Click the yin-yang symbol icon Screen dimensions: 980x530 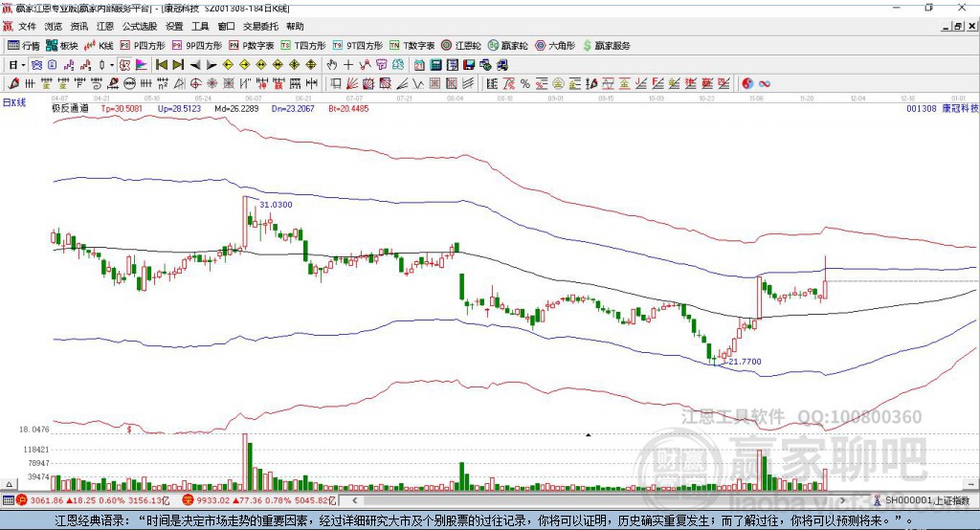click(x=747, y=83)
